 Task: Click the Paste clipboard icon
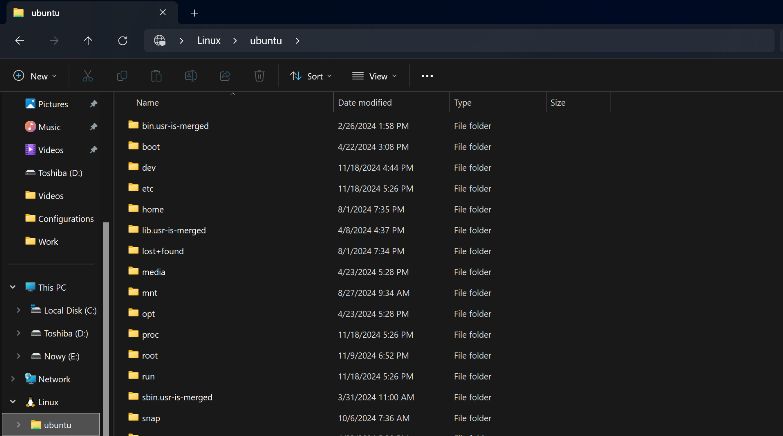coord(156,76)
